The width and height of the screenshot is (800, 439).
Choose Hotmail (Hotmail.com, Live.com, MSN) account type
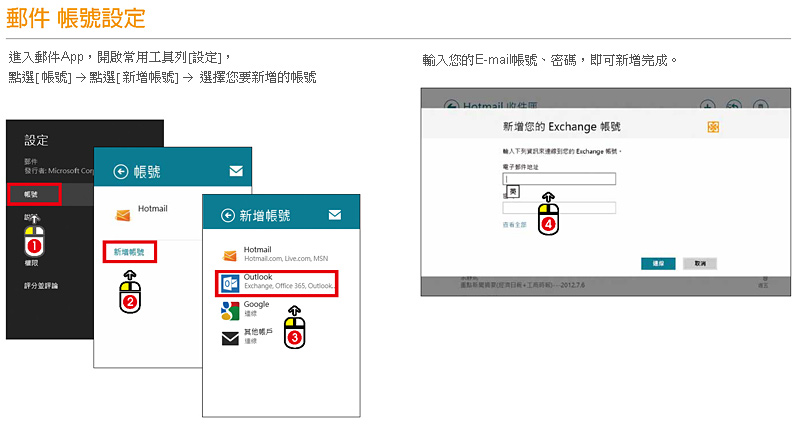(276, 254)
